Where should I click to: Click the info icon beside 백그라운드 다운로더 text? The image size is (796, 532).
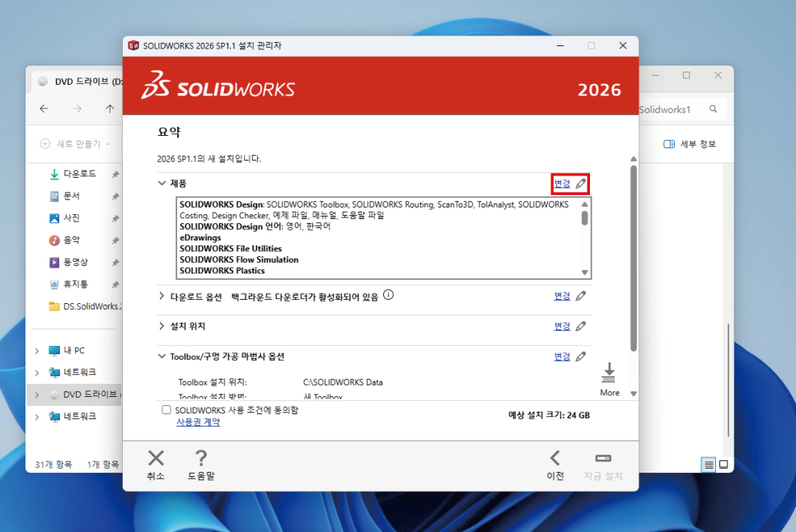pos(388,295)
